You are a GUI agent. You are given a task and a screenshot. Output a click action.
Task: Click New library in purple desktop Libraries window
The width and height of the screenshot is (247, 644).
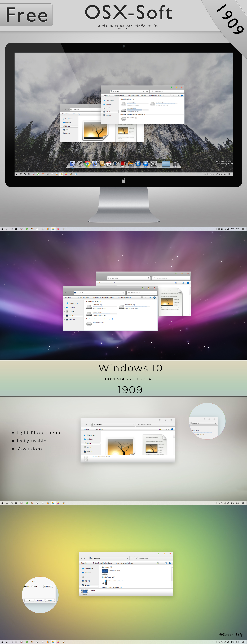(115, 283)
